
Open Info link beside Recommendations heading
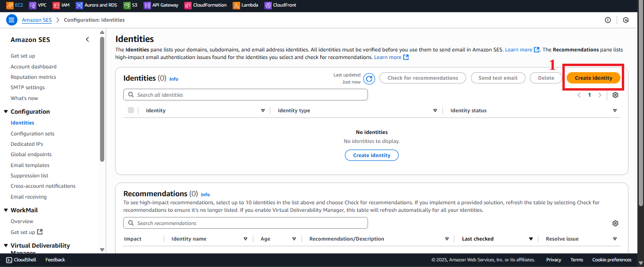click(205, 194)
